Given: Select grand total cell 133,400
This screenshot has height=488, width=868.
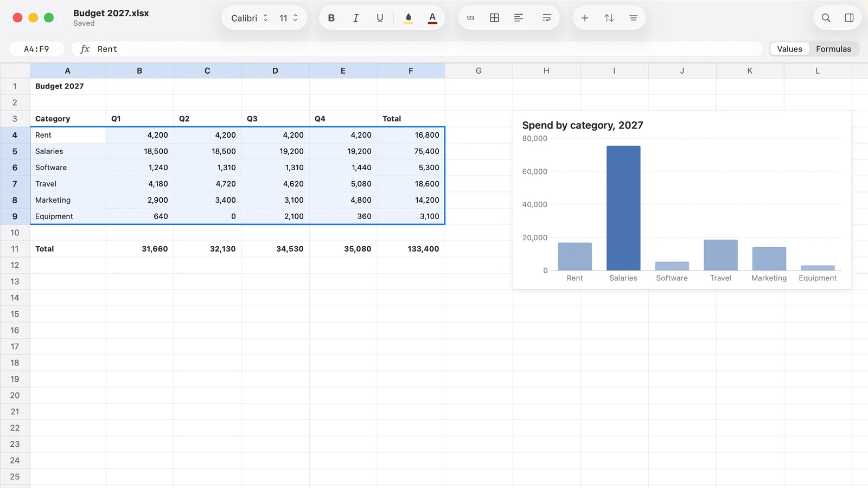Looking at the screenshot, I should click(411, 249).
